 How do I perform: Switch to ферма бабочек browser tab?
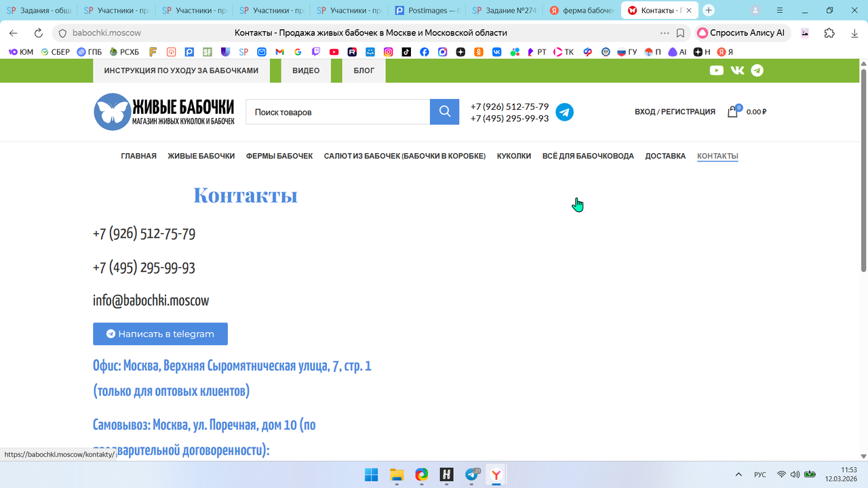pyautogui.click(x=582, y=11)
